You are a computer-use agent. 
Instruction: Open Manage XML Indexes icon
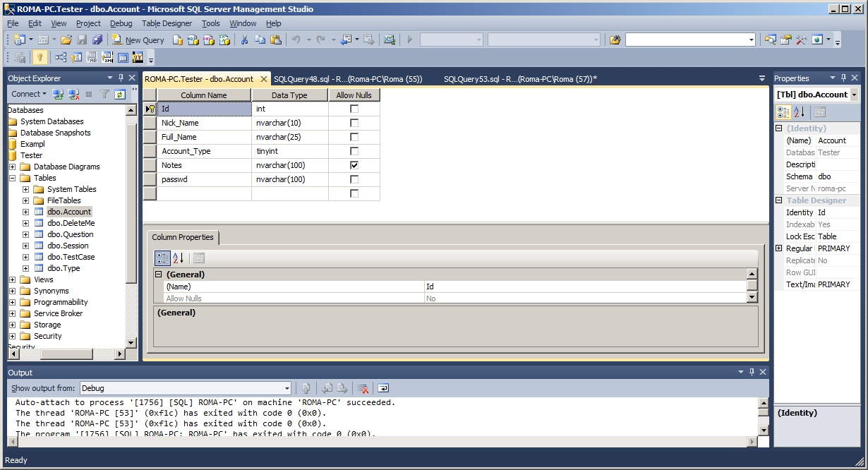pos(107,58)
